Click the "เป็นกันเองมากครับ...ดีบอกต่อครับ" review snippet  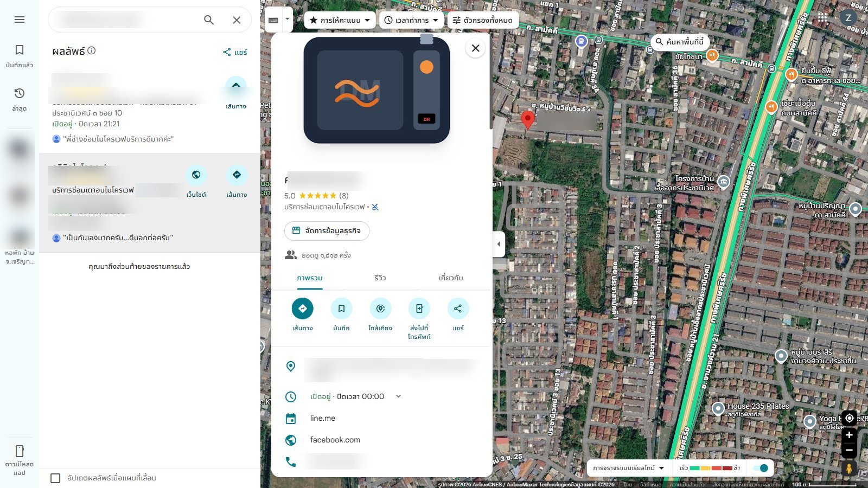pyautogui.click(x=118, y=237)
